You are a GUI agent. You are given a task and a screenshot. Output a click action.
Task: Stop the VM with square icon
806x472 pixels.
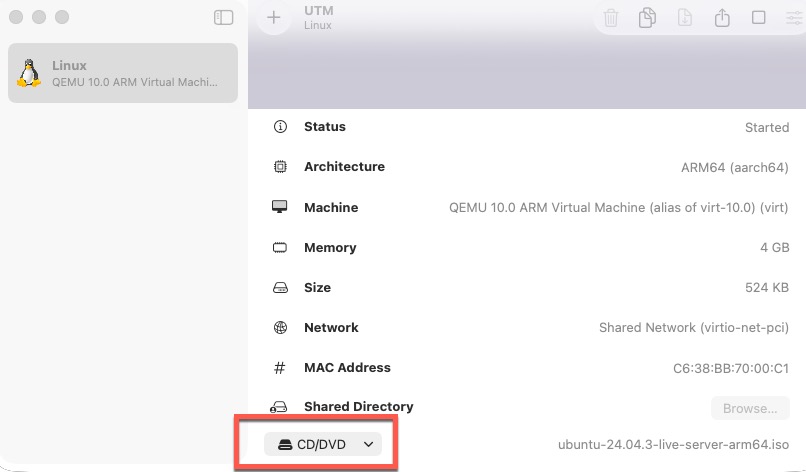(x=759, y=17)
